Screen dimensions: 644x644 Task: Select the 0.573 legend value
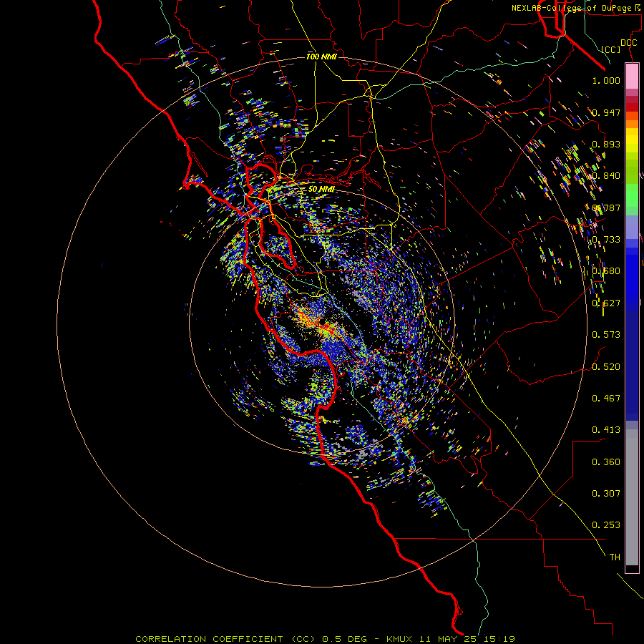click(x=606, y=335)
